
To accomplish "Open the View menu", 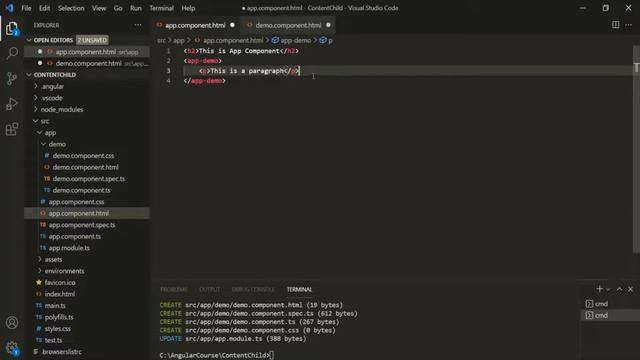I will coord(99,8).
